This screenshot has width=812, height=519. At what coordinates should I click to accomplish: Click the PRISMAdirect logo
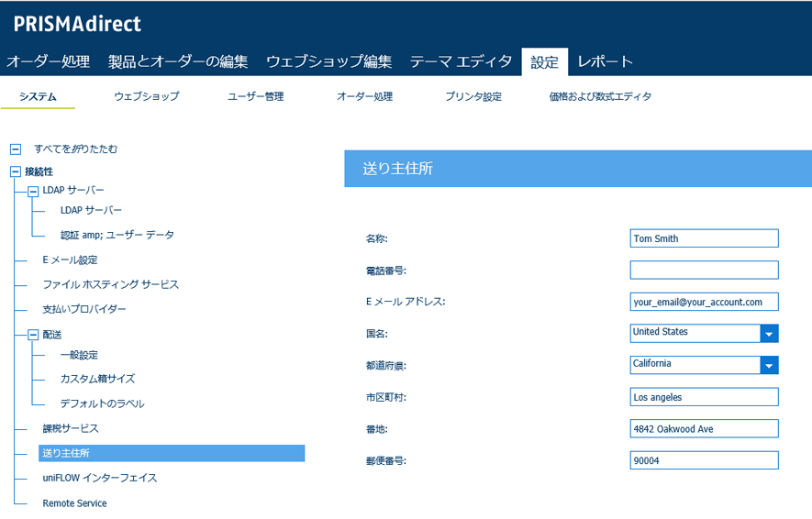pyautogui.click(x=77, y=24)
